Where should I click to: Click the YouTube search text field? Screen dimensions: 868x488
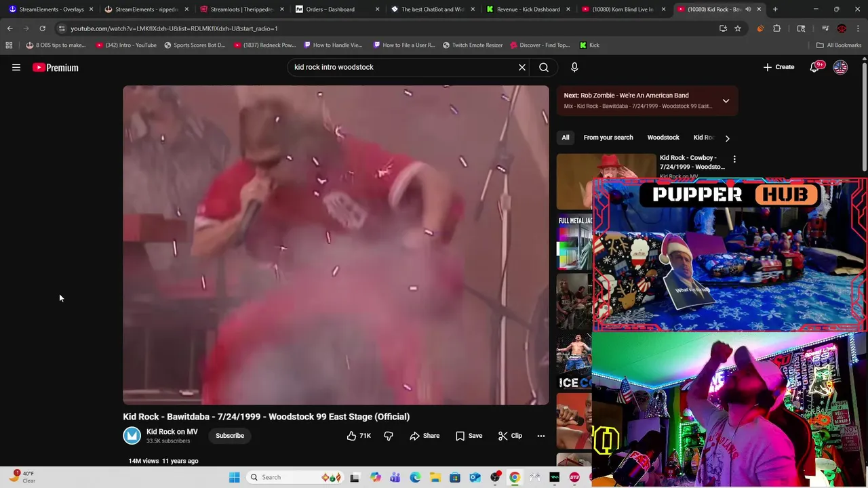403,67
